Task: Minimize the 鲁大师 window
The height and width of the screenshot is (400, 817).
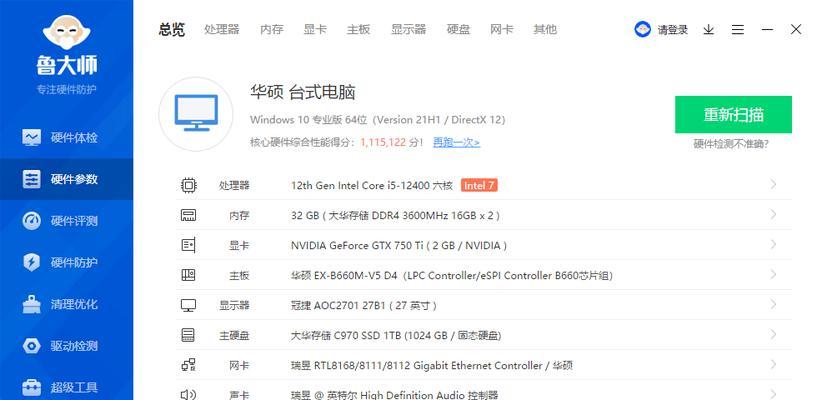Action: coord(766,30)
